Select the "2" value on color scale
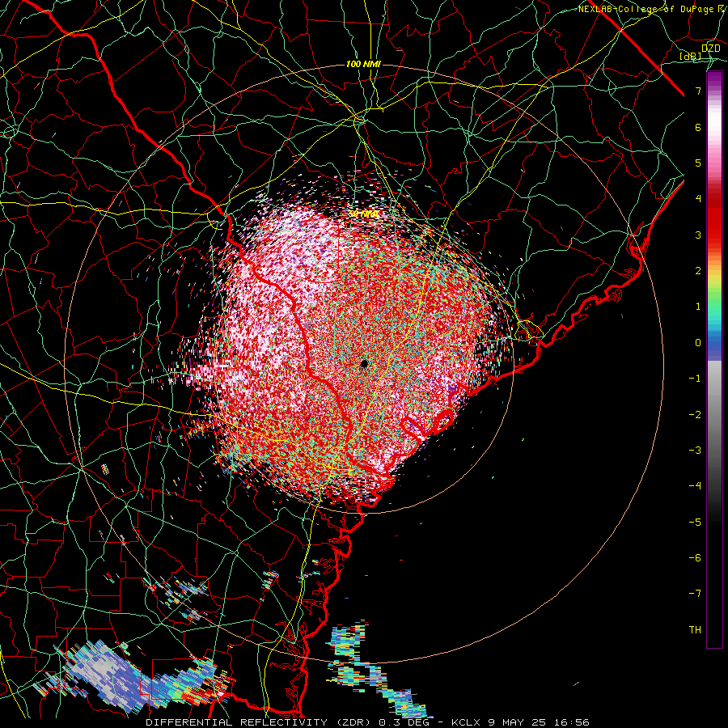Viewport: 728px width, 728px height. pyautogui.click(x=698, y=271)
